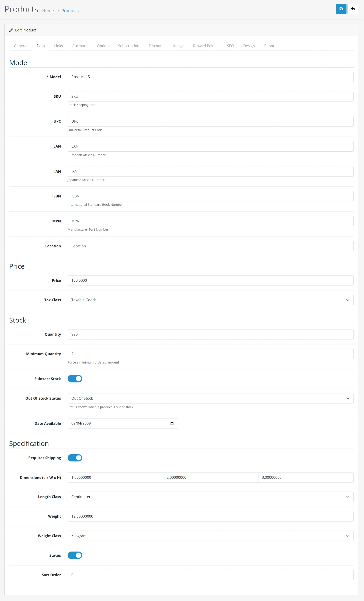Screen dimensions: 364x601
Task: Toggle the Subtract Stock switch
Action: coord(75,379)
